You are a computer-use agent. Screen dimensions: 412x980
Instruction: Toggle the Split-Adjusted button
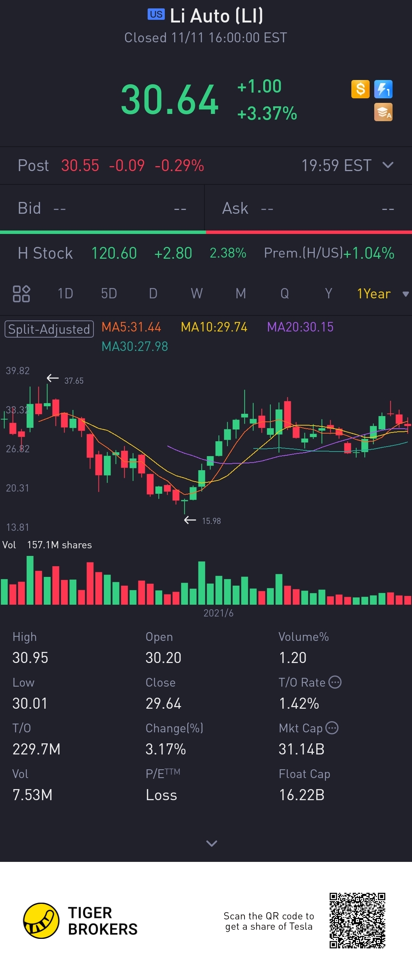(49, 329)
